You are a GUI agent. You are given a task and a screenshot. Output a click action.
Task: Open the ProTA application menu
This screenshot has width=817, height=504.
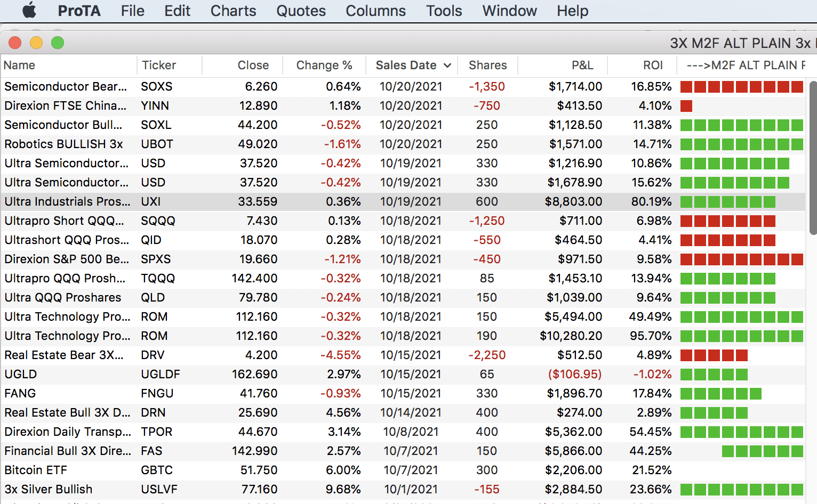click(x=79, y=11)
